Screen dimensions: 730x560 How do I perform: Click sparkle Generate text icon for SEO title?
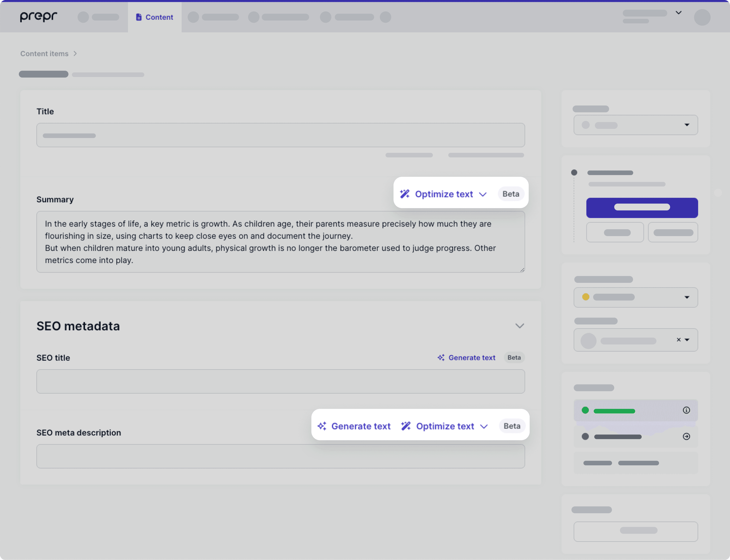click(x=441, y=357)
